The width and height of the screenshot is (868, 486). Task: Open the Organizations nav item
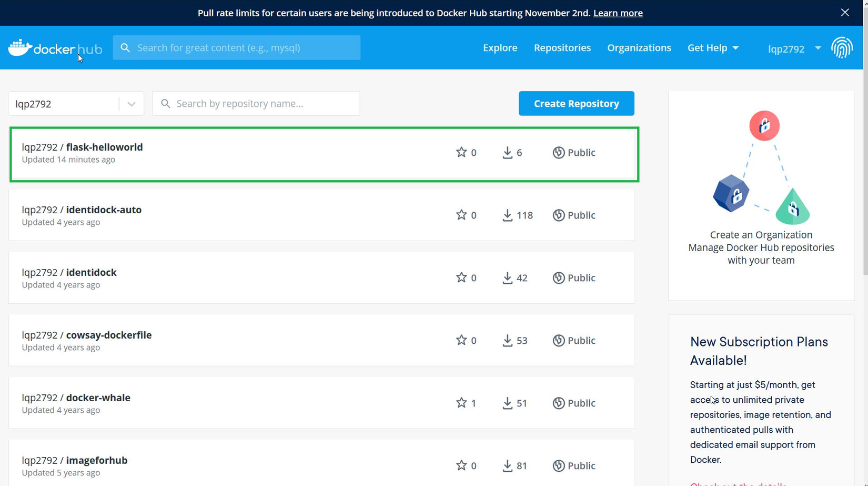click(x=639, y=48)
